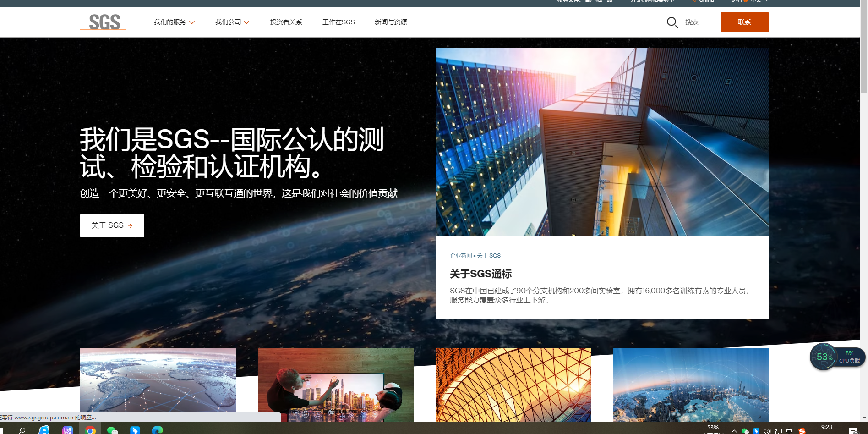This screenshot has width=868, height=434.
Task: Click the 中 input method indicator
Action: (788, 431)
